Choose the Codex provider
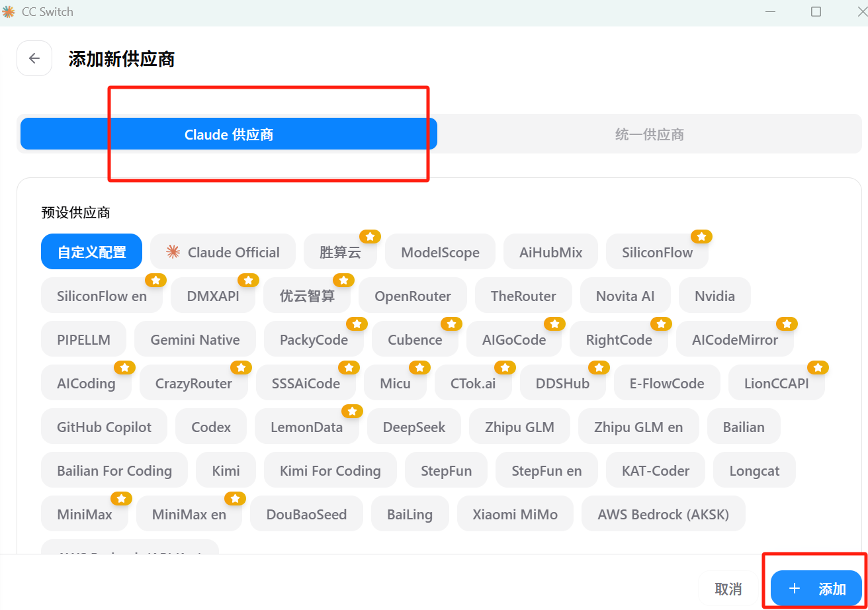The width and height of the screenshot is (868, 610). coord(211,427)
